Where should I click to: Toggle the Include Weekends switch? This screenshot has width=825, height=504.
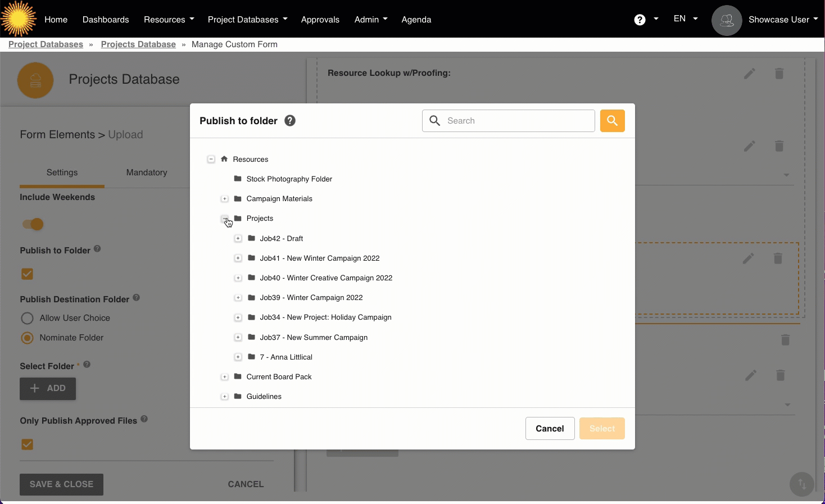coord(33,224)
